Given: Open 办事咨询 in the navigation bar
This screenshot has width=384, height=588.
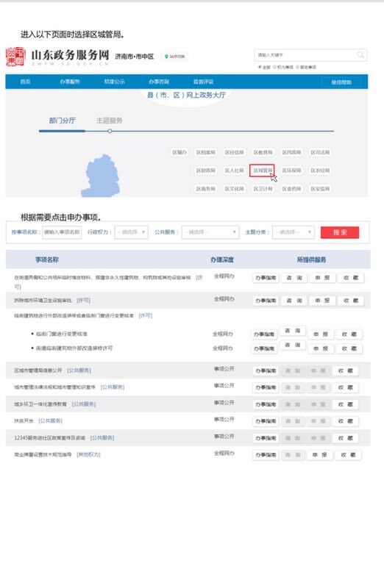Looking at the screenshot, I should (159, 82).
